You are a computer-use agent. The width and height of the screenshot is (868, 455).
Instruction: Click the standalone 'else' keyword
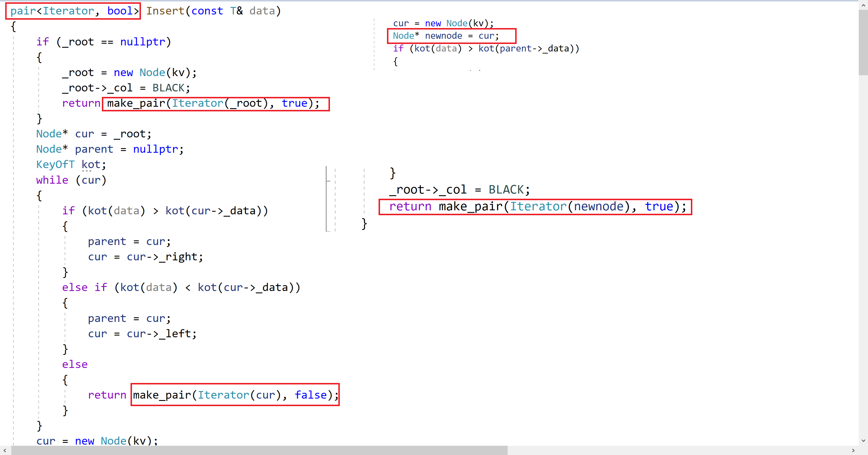[75, 364]
